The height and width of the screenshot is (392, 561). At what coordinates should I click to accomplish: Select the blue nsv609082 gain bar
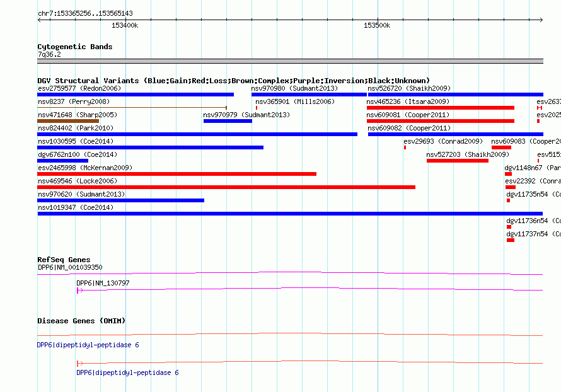pos(456,134)
